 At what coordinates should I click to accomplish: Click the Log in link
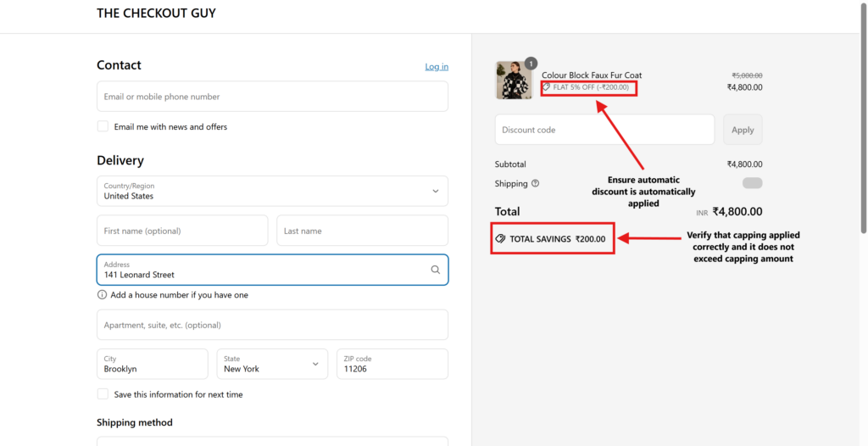coord(437,67)
